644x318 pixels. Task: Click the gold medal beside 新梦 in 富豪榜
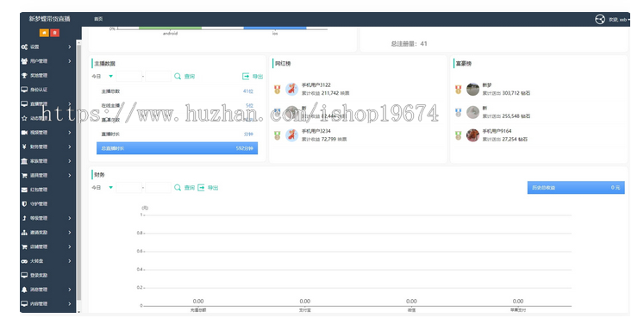pos(459,89)
